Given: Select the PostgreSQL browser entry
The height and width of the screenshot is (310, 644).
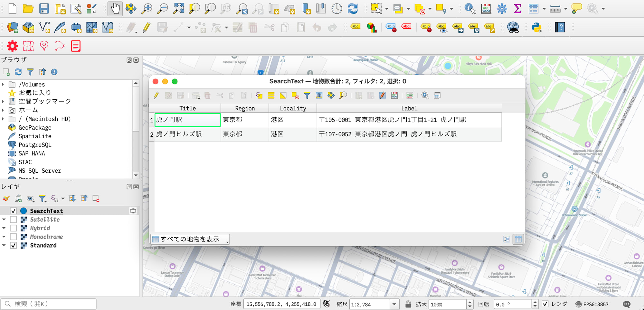Looking at the screenshot, I should 35,145.
